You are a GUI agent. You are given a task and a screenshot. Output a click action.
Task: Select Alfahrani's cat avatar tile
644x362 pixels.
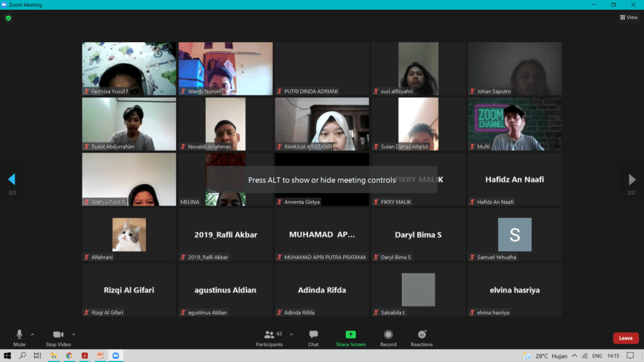click(129, 235)
